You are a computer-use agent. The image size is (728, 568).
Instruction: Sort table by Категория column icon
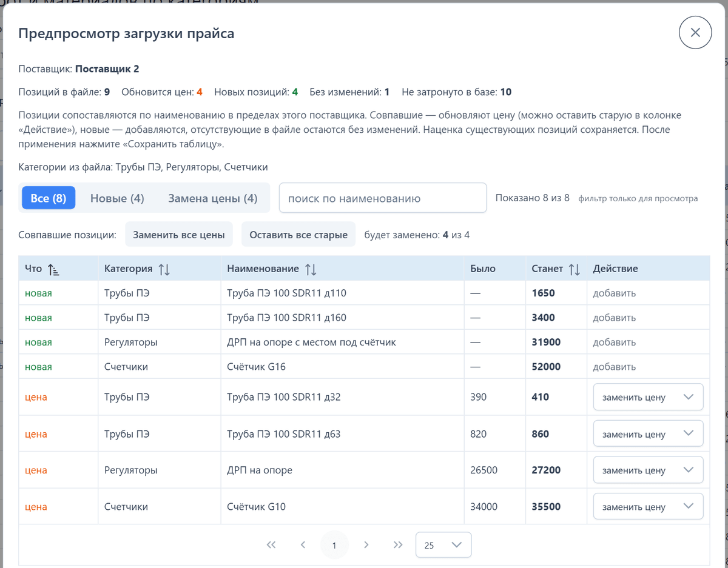pyautogui.click(x=164, y=270)
